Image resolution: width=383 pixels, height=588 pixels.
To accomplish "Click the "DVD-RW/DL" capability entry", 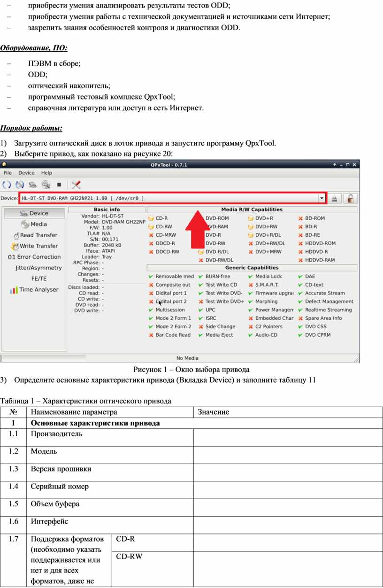I will [x=216, y=260].
